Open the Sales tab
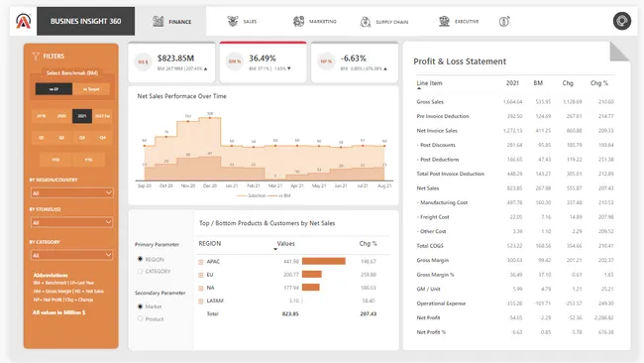 pyautogui.click(x=242, y=22)
